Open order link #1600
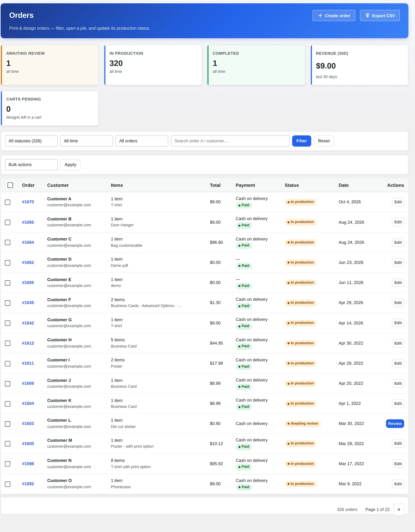The width and height of the screenshot is (415, 532). point(28,444)
